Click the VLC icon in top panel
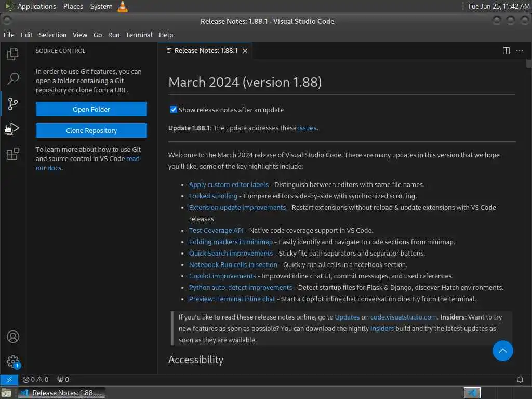532x399 pixels. pyautogui.click(x=123, y=6)
